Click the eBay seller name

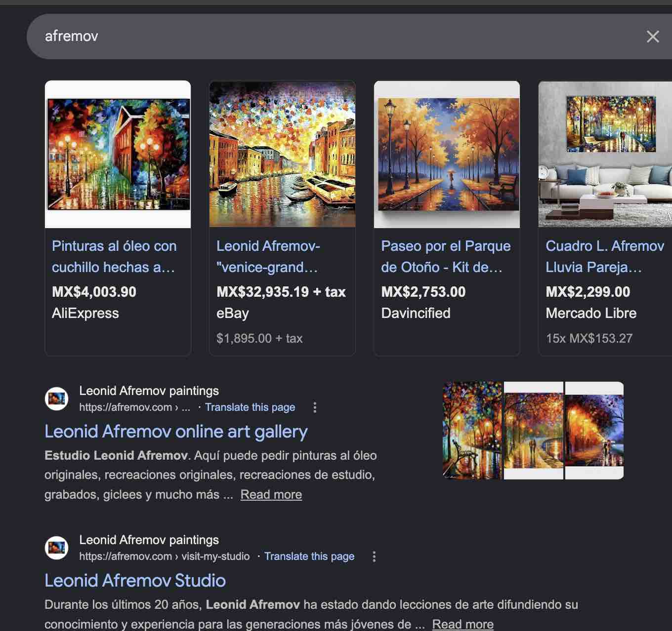233,314
